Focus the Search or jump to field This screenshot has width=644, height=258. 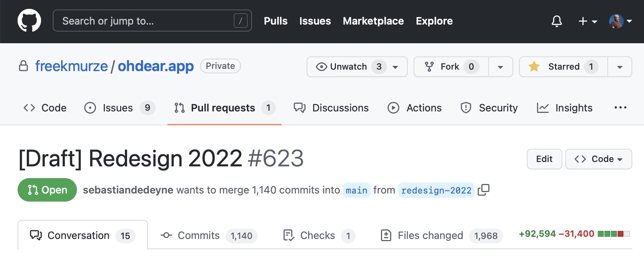coord(152,21)
